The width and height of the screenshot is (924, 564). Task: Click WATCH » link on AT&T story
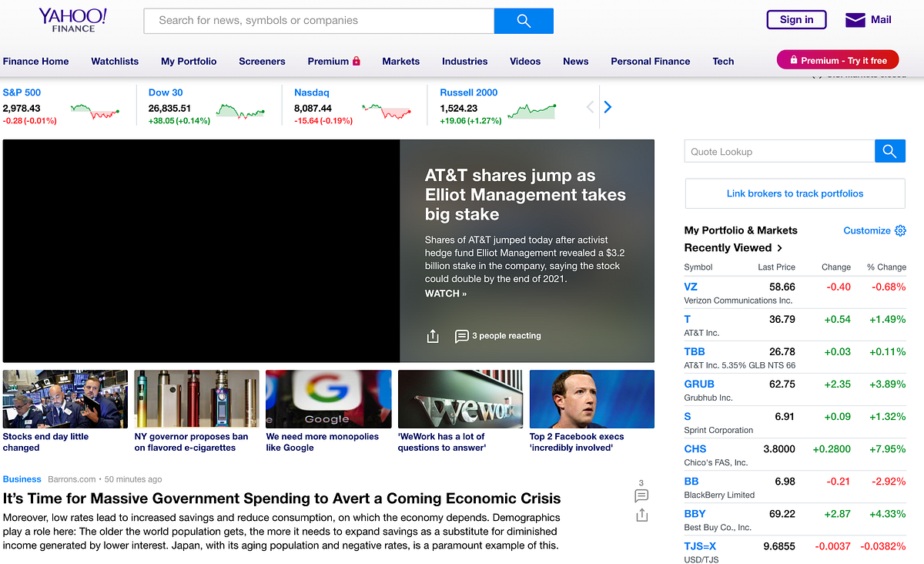(446, 294)
